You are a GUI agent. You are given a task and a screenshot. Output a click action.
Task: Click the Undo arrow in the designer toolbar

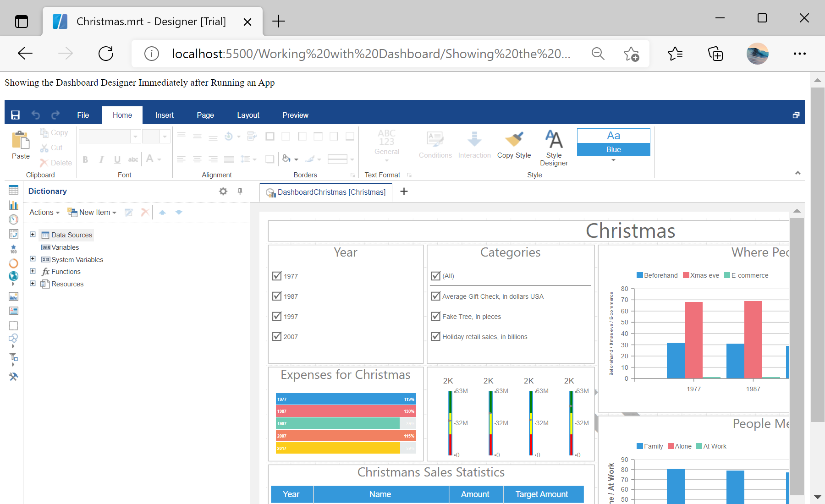coord(36,115)
